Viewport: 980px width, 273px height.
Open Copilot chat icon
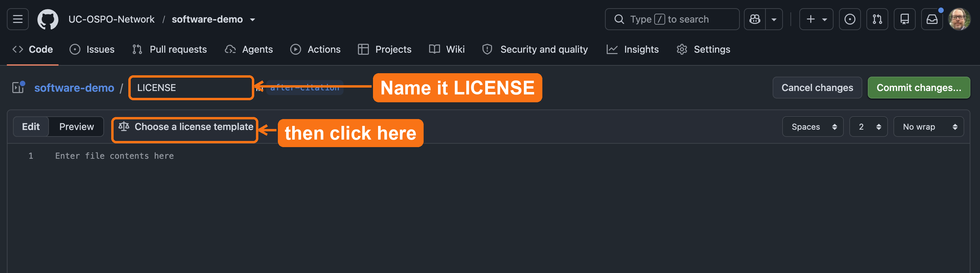[x=755, y=19]
